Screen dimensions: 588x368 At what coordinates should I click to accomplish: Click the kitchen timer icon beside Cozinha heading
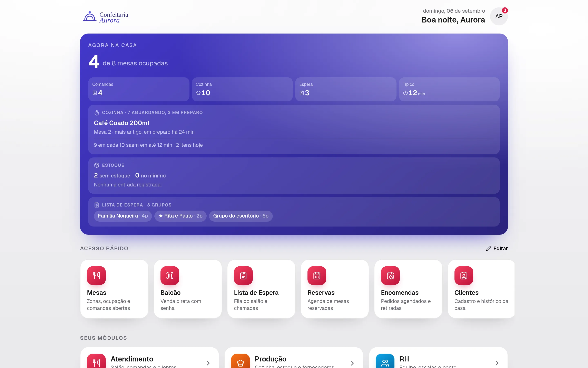click(x=97, y=113)
